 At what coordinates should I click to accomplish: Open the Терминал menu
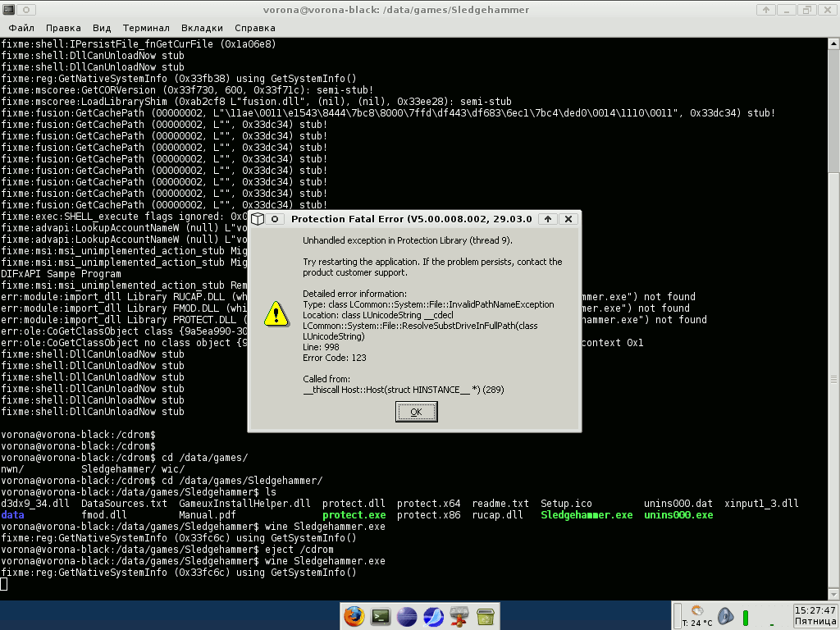tap(146, 28)
